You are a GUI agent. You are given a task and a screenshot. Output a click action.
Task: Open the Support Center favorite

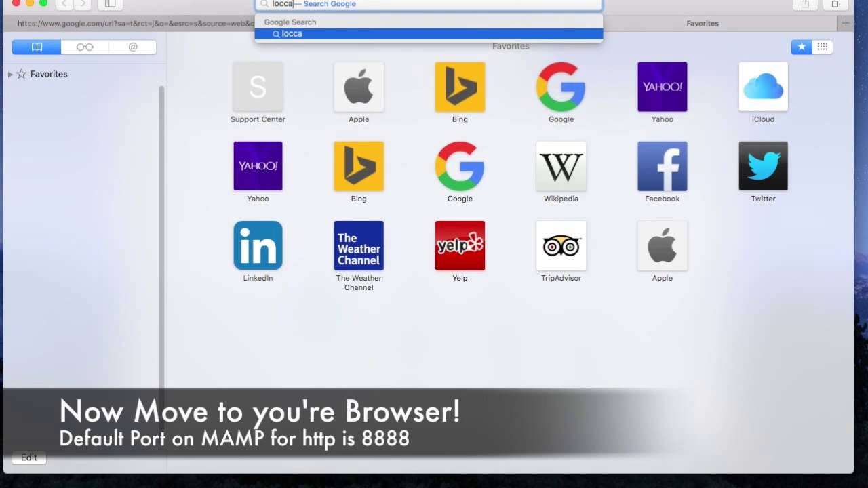[258, 87]
